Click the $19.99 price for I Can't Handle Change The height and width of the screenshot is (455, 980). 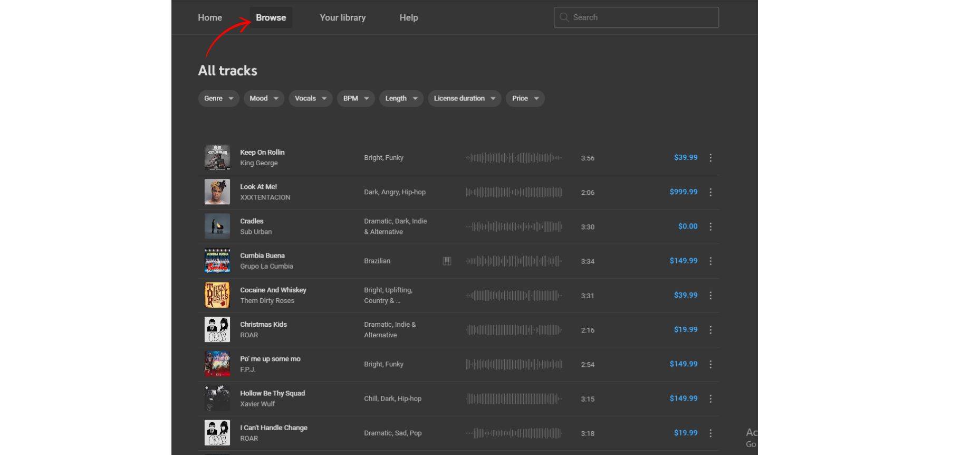tap(686, 432)
